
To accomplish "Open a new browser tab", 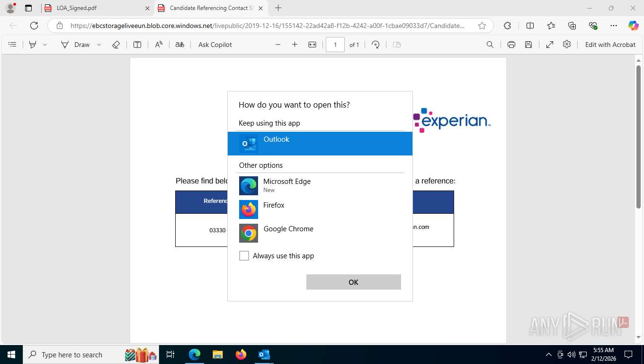I will (278, 8).
